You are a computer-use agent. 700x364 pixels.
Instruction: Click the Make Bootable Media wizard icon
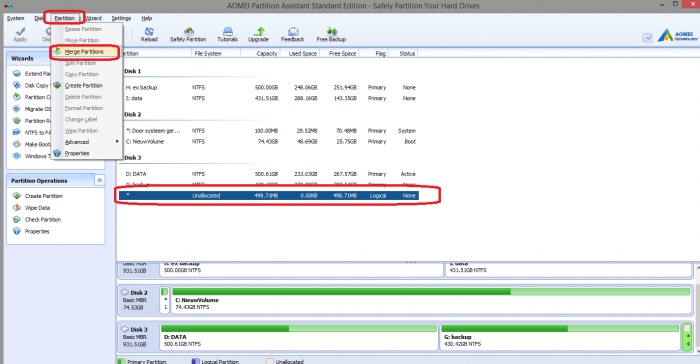pos(17,144)
